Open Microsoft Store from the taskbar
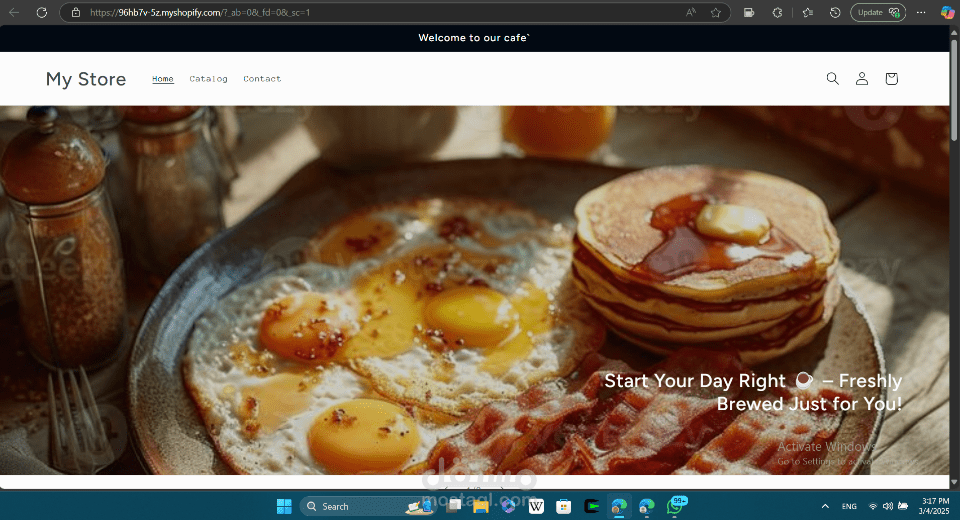 (x=564, y=507)
